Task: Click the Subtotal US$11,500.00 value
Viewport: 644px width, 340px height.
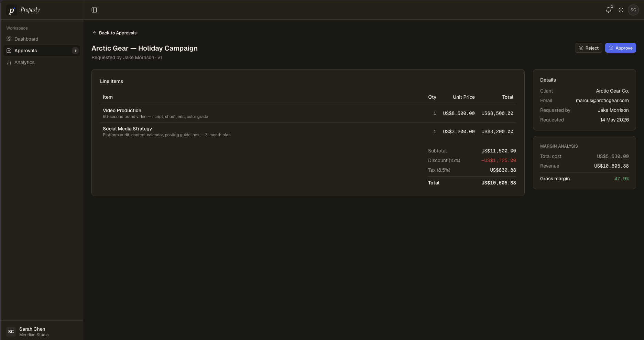Action: (x=499, y=151)
